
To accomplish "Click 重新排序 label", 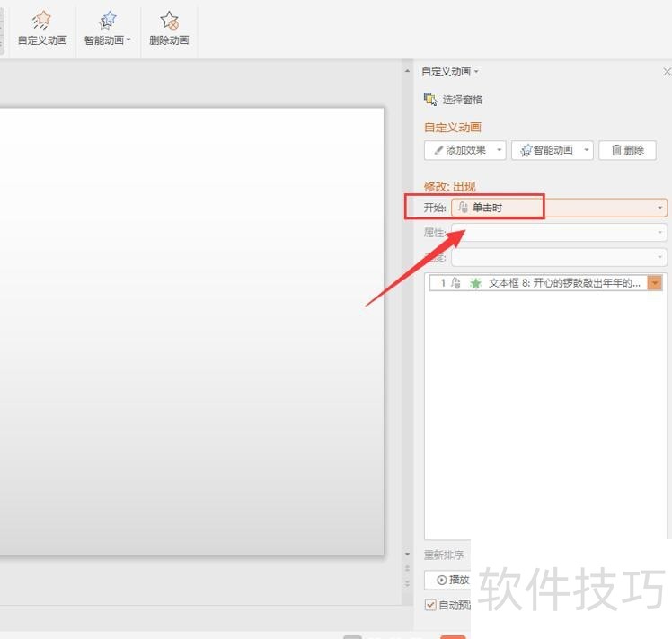I will pyautogui.click(x=444, y=555).
